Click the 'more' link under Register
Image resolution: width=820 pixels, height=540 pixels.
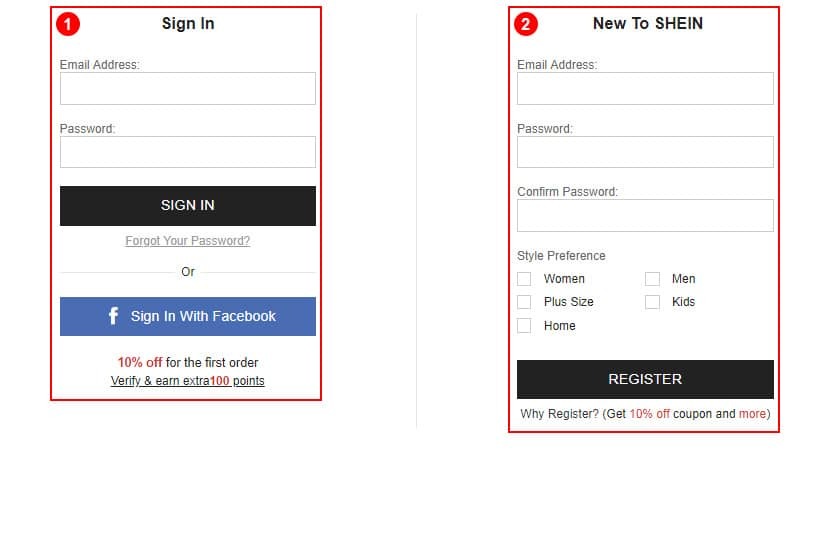pyautogui.click(x=752, y=413)
